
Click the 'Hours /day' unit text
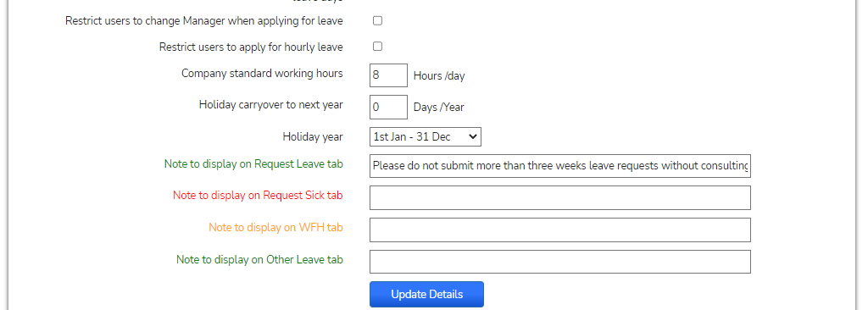point(439,76)
